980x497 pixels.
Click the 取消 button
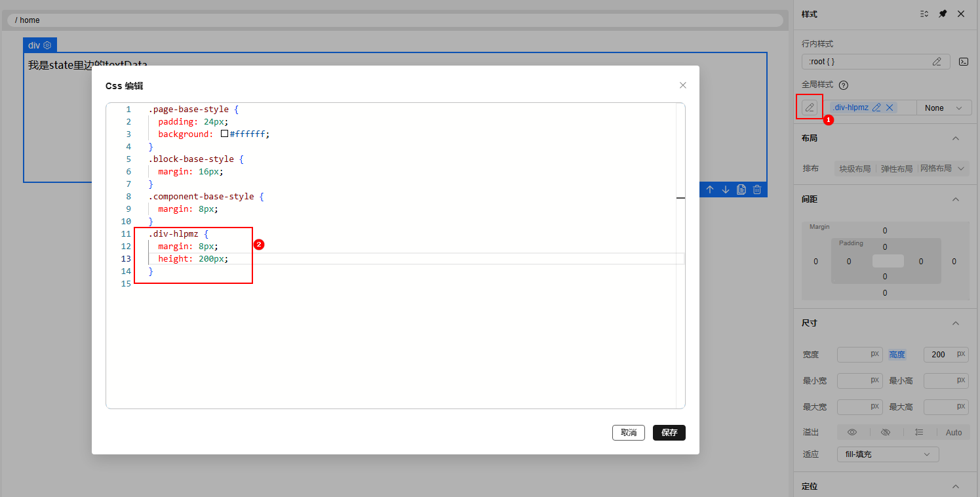pyautogui.click(x=628, y=433)
